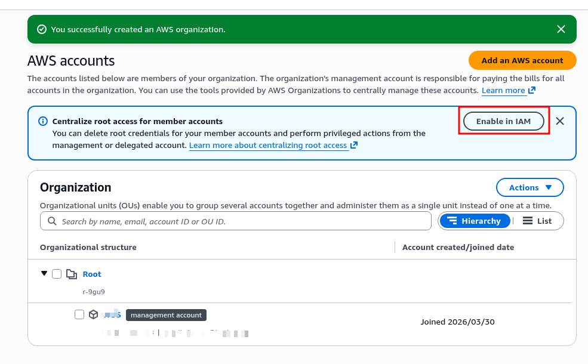The image size is (588, 364).
Task: Open Learn more about centralizing root access
Action: pyautogui.click(x=268, y=146)
